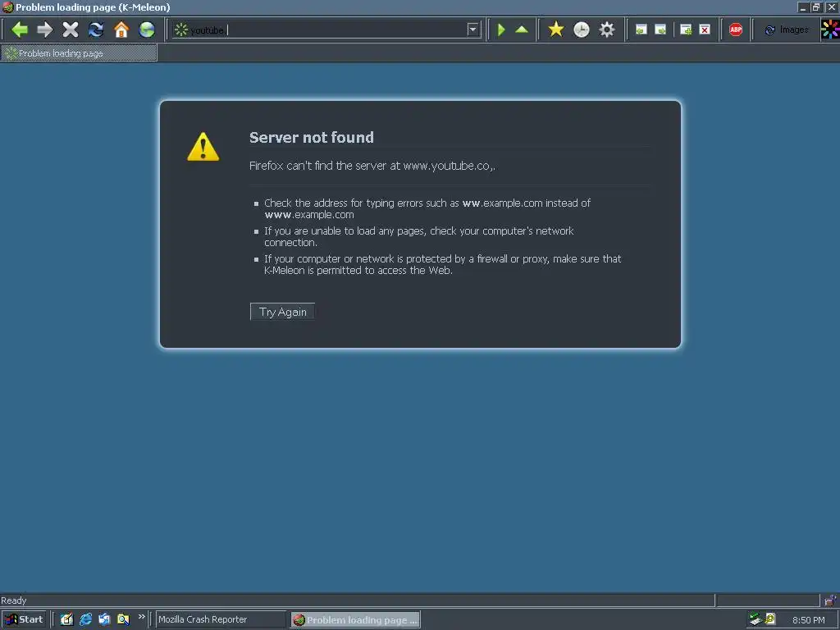Expand the address bar dropdown arrow

tap(472, 30)
